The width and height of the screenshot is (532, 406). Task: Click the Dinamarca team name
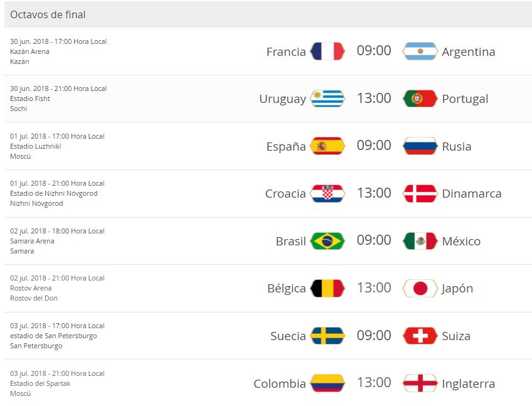472,193
